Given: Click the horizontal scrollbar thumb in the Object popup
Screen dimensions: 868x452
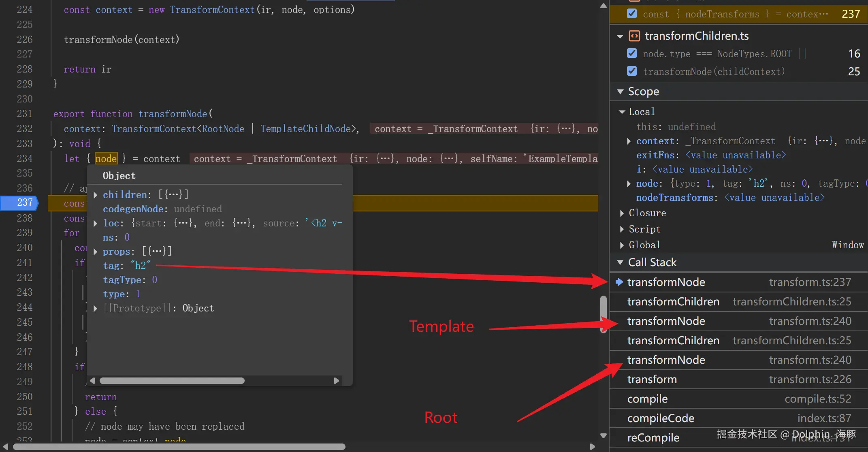Looking at the screenshot, I should 172,381.
